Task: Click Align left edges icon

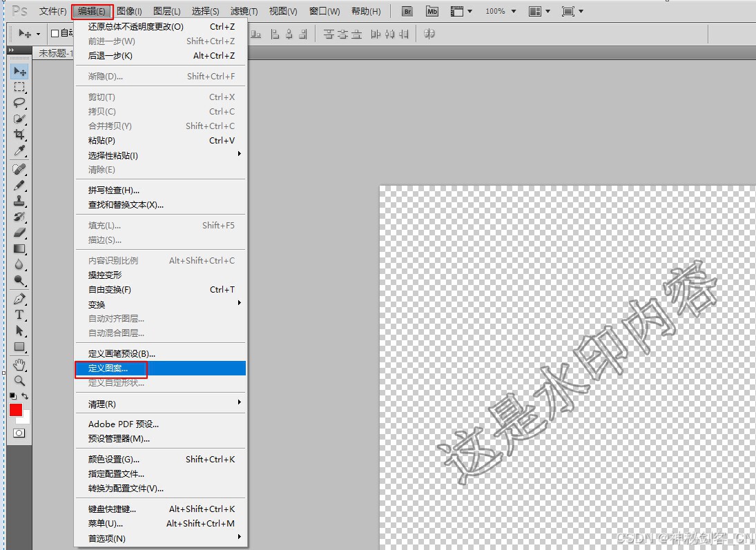Action: pyautogui.click(x=275, y=34)
